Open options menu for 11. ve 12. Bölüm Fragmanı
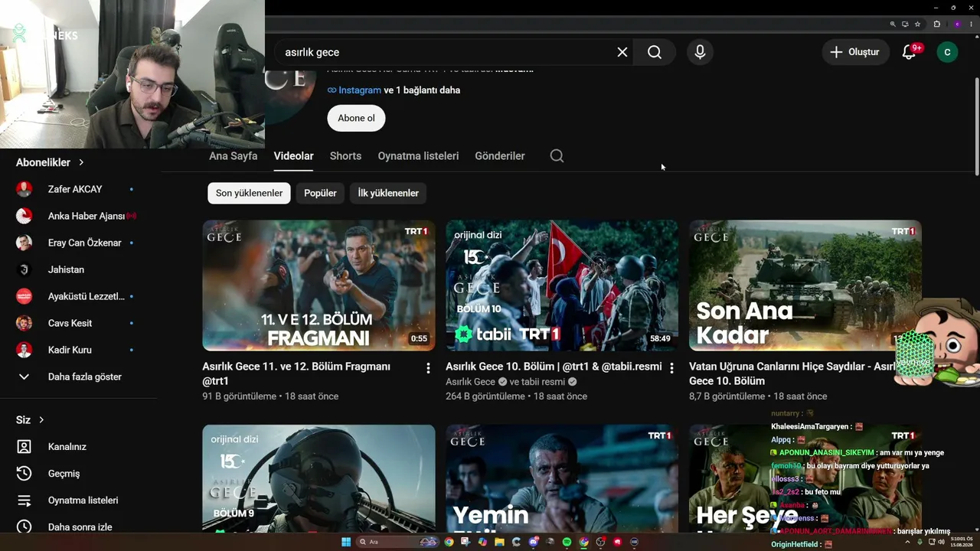 click(428, 368)
